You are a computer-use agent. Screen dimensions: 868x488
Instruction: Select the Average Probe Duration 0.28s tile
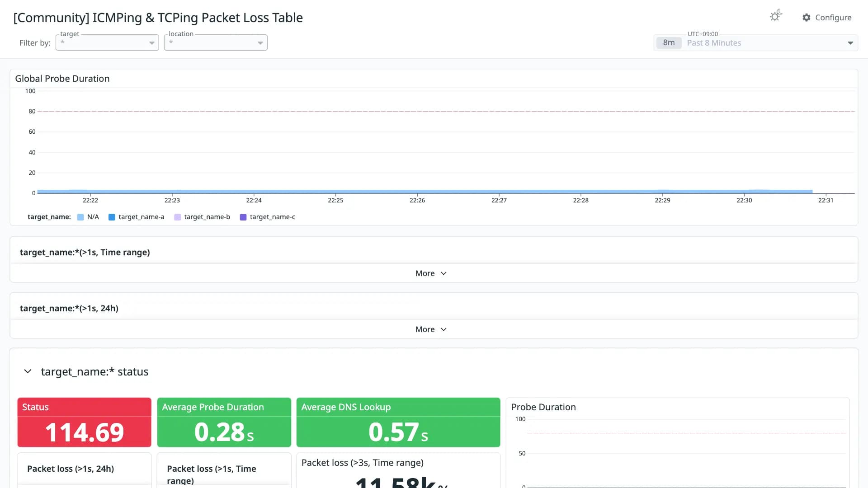point(224,422)
